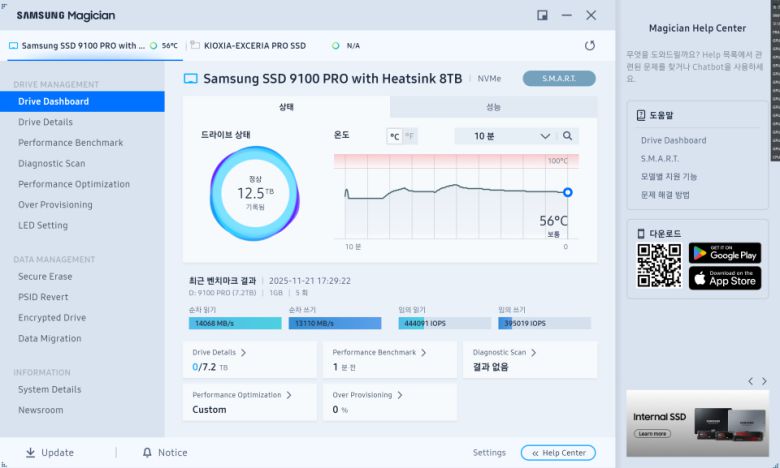Open the temperature graph magnifier search icon

tap(567, 136)
